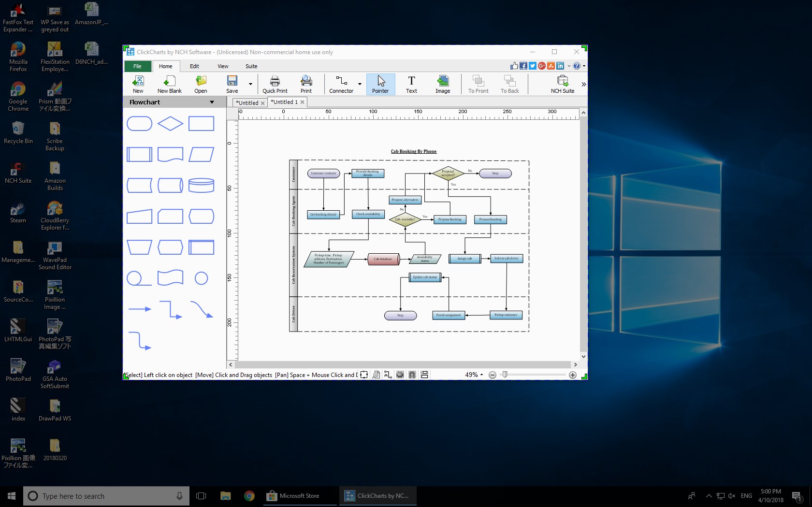Insert an Image into the flowchart

click(x=443, y=84)
